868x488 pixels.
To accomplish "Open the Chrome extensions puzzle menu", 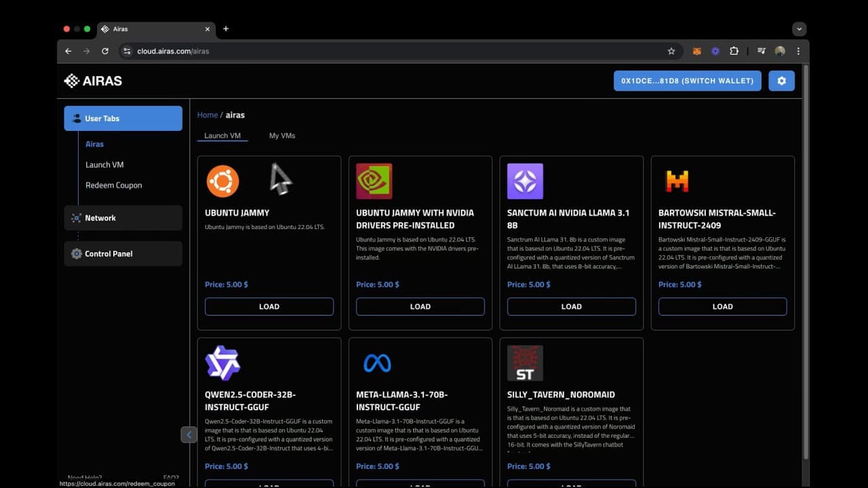I will point(734,51).
